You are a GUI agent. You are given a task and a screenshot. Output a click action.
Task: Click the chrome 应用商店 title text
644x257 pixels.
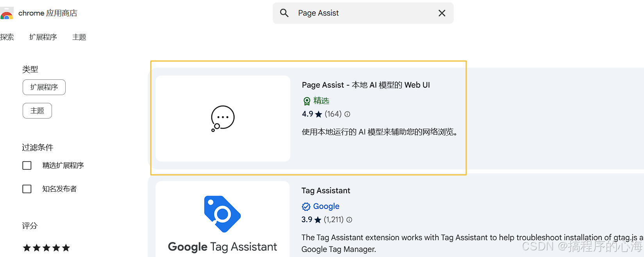(x=48, y=13)
